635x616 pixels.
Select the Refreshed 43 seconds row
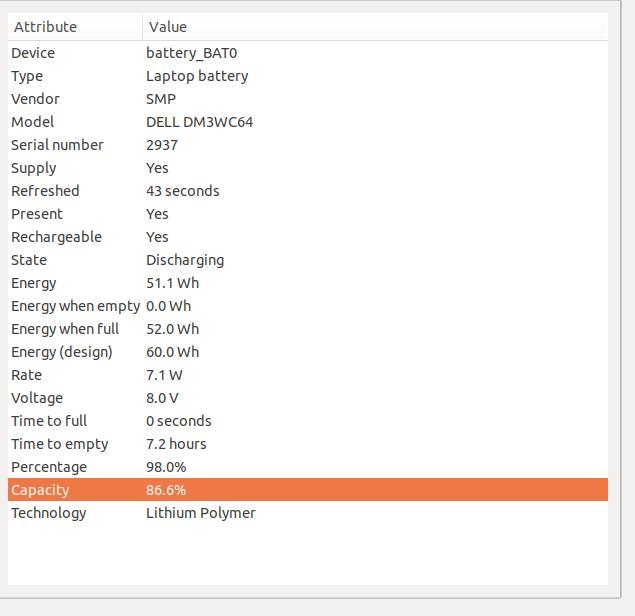click(x=308, y=191)
